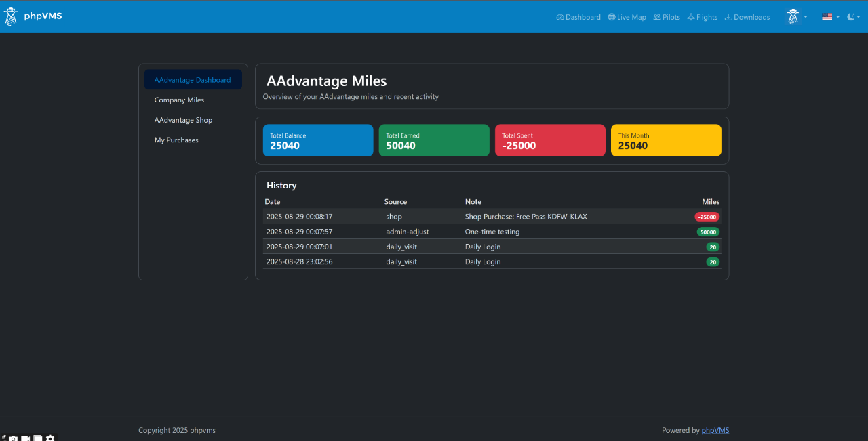Click the video recorder icon bottom left
Viewport: 868px width, 441px height.
[x=26, y=438]
